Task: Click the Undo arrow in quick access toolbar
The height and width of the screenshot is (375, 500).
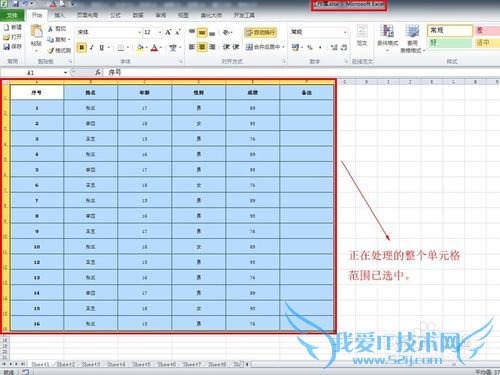Action: 25,4
